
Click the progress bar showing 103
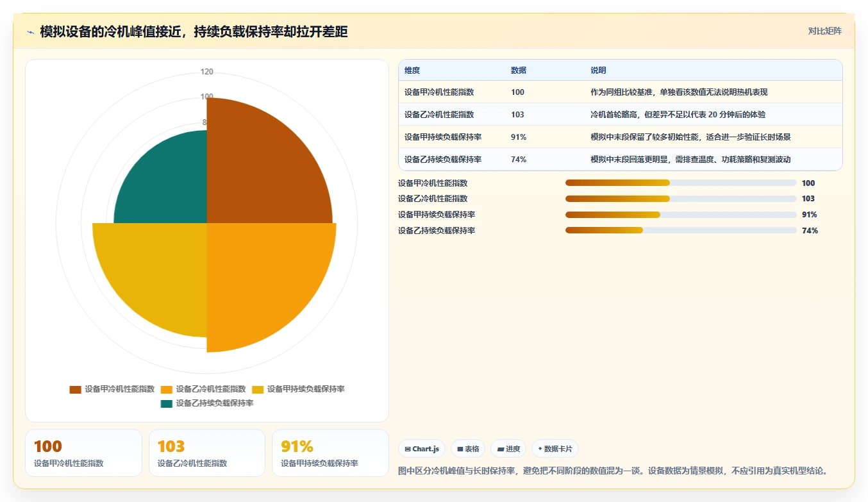pyautogui.click(x=681, y=199)
